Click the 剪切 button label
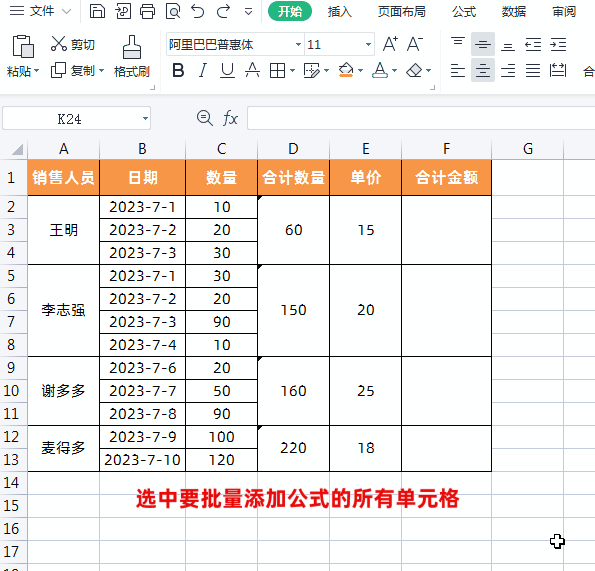 [83, 44]
